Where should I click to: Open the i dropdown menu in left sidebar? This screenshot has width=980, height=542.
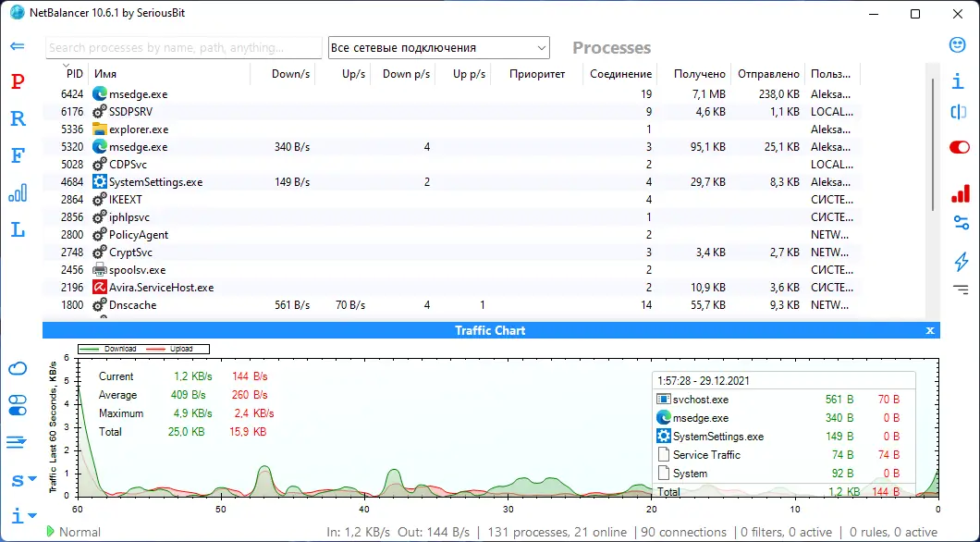point(24,516)
